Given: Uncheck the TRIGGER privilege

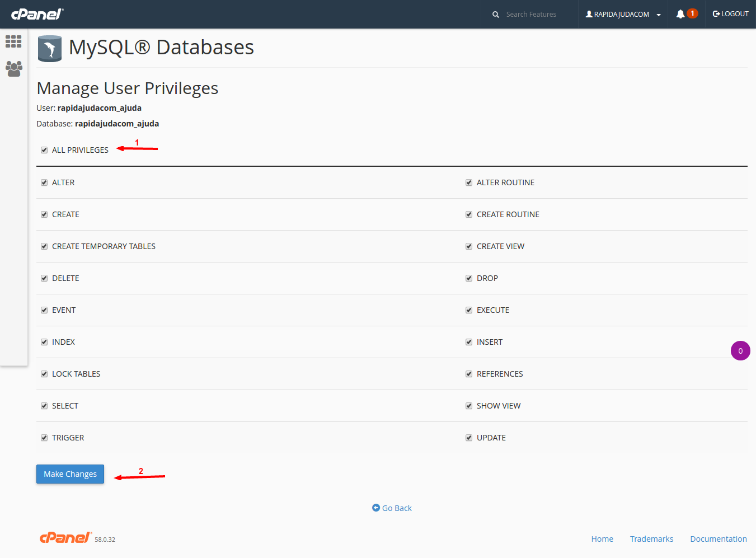Looking at the screenshot, I should pyautogui.click(x=44, y=437).
